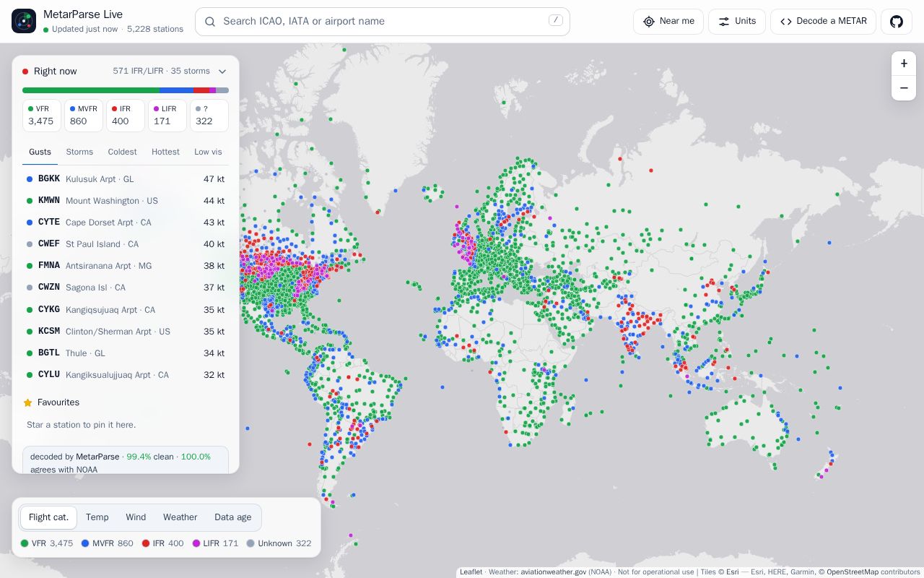Image resolution: width=924 pixels, height=578 pixels.
Task: Click the MetarParse Live logo icon
Action: tap(24, 21)
